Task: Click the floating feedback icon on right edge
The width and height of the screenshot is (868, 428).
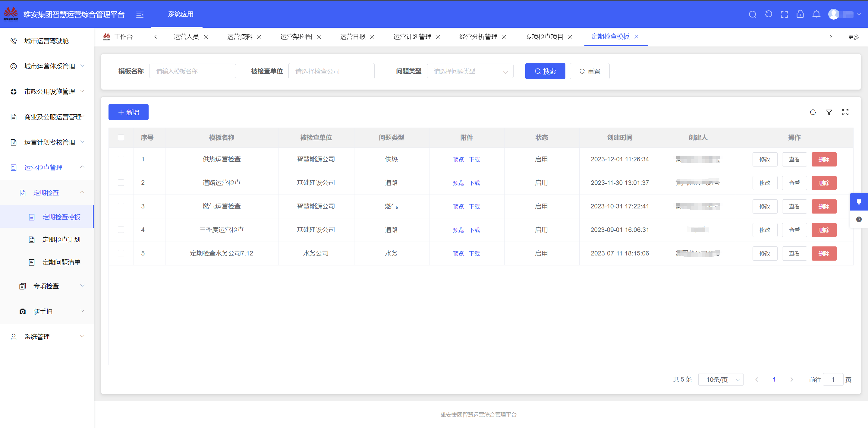Action: tap(859, 202)
